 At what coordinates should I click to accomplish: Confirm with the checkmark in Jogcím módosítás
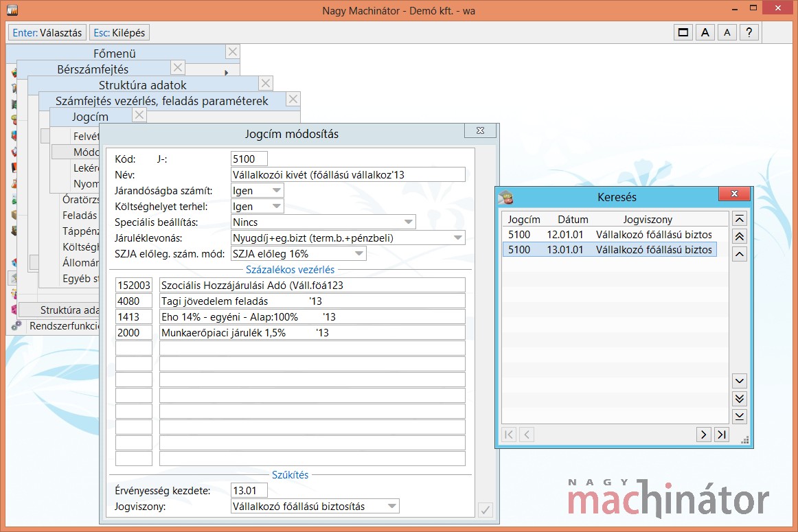(485, 509)
